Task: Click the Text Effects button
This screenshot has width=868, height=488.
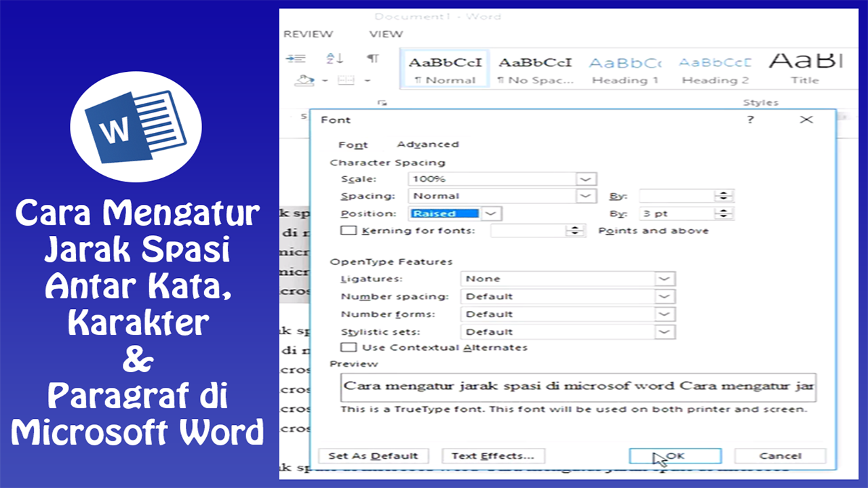Action: 493,456
